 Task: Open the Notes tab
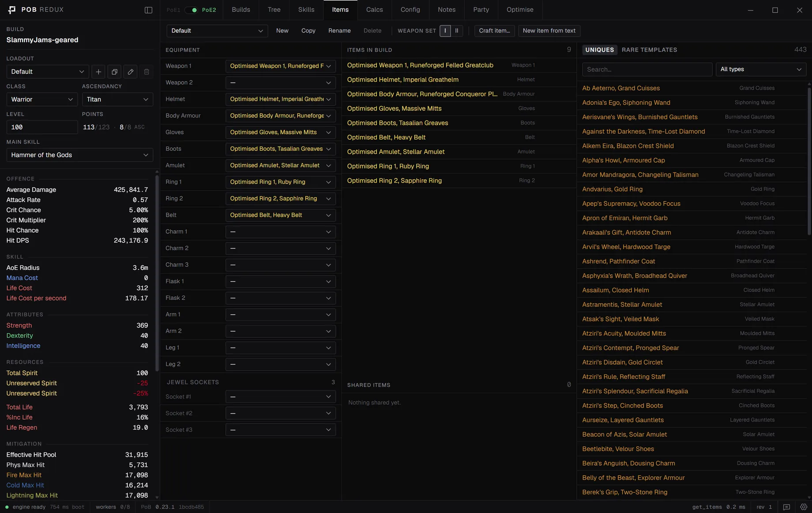coord(447,10)
